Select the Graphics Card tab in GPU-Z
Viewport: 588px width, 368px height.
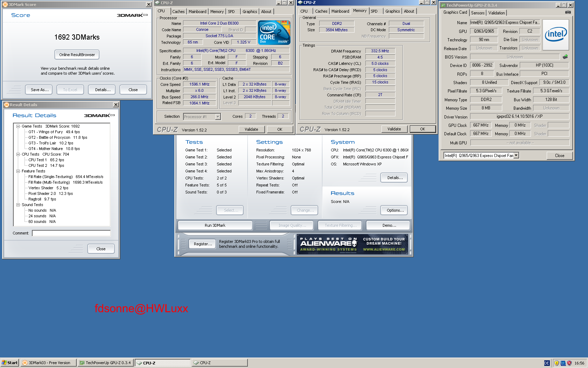tap(455, 12)
